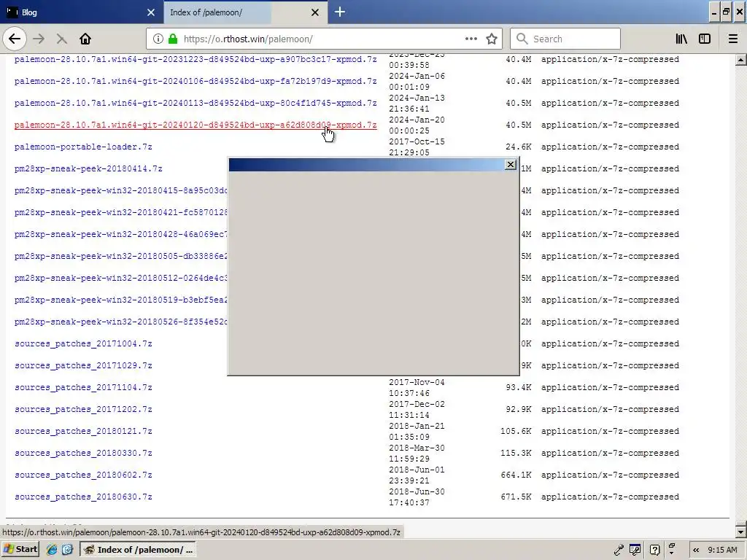This screenshot has height=560, width=747.
Task: Open the 20231223 a907bc3c17 xpmod archive link
Action: click(196, 60)
